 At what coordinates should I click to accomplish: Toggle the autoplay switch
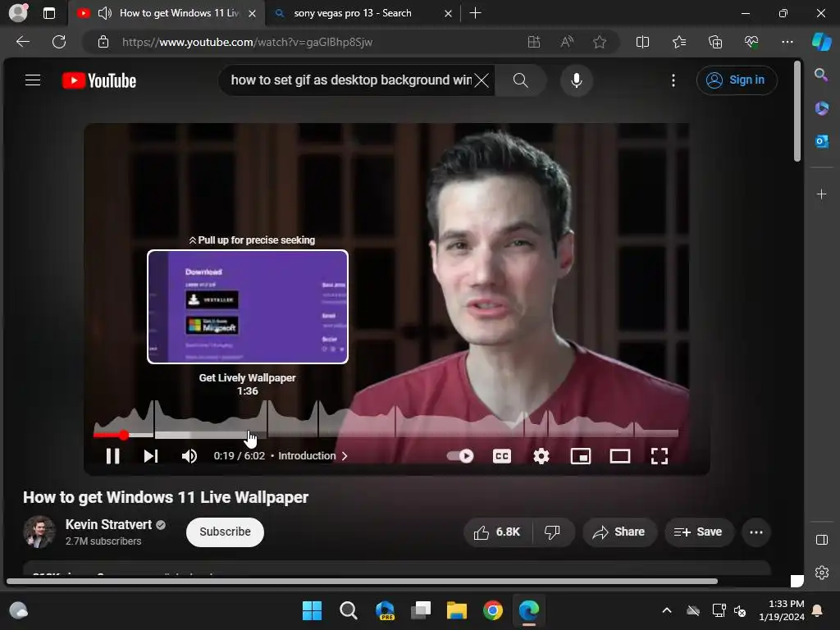coord(460,456)
